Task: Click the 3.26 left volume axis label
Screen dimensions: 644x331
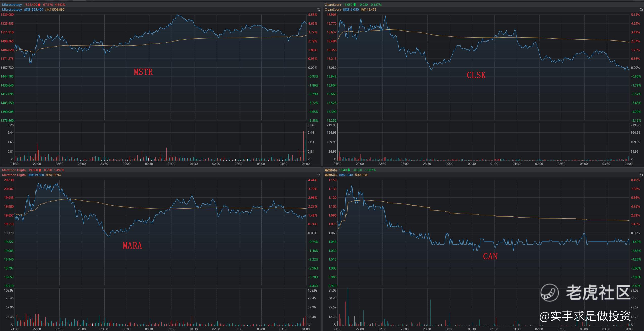Action: click(x=10, y=125)
